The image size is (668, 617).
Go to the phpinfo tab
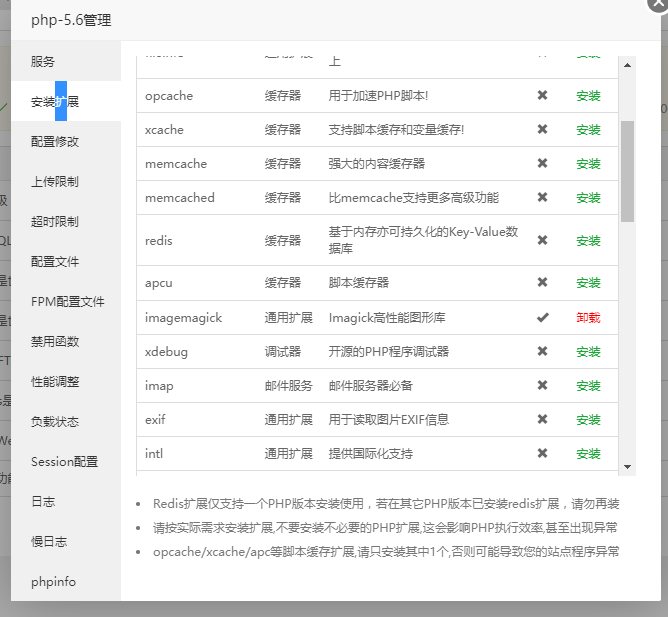pyautogui.click(x=53, y=581)
